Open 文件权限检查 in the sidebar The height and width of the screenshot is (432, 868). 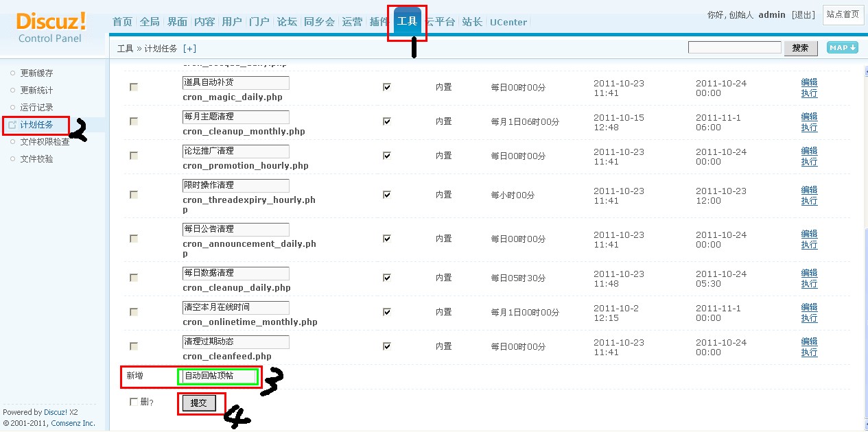[x=45, y=142]
